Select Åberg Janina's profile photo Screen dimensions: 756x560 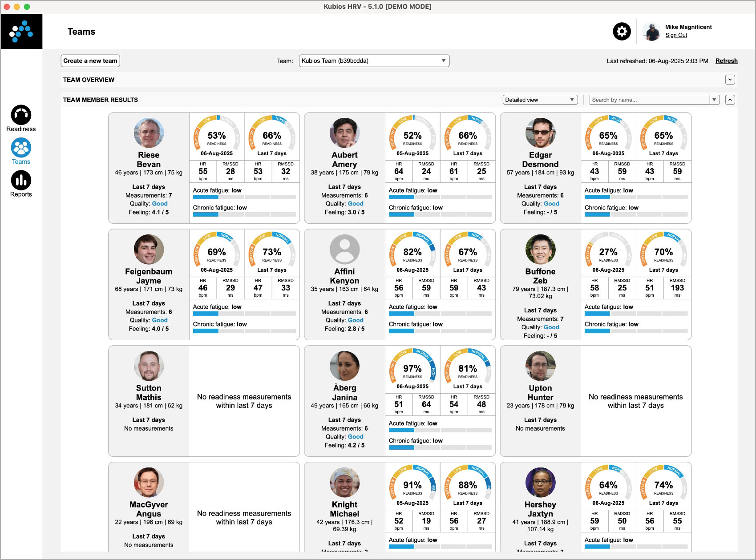(344, 366)
